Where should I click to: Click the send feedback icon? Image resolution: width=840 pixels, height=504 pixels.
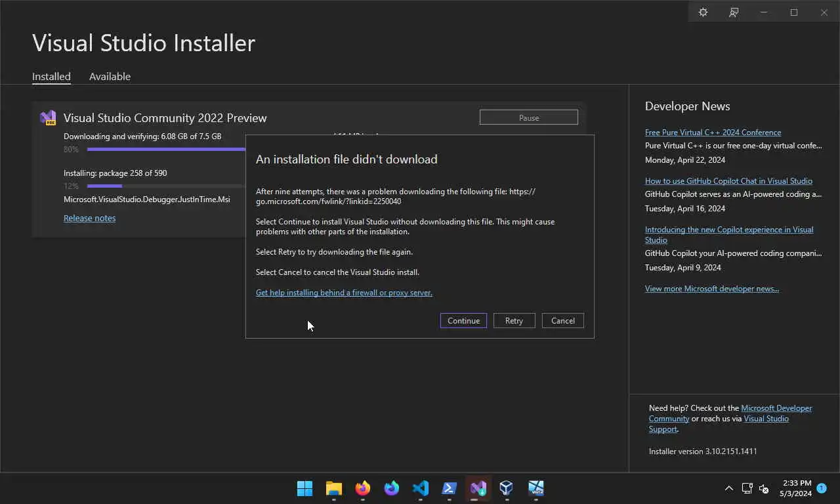pyautogui.click(x=734, y=12)
